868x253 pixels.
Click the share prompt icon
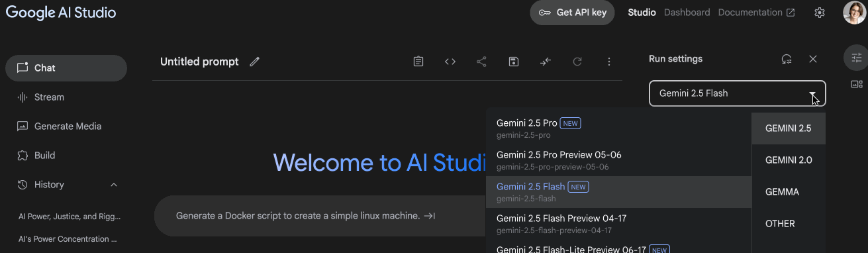click(x=481, y=62)
